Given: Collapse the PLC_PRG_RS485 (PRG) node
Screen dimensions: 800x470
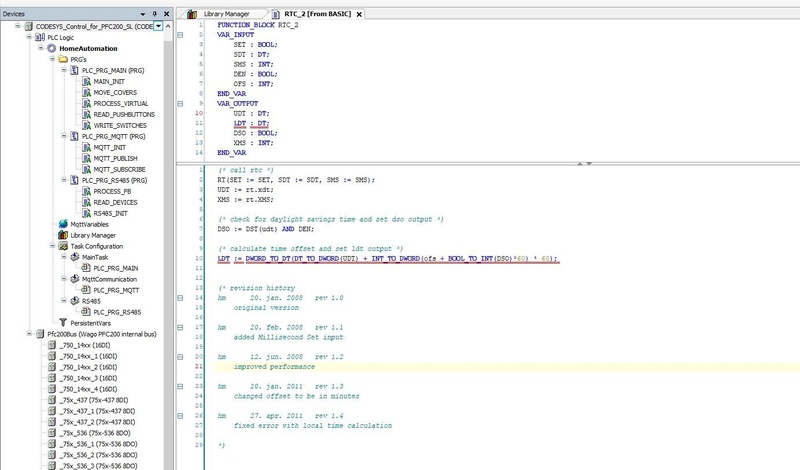Looking at the screenshot, I should (x=64, y=180).
